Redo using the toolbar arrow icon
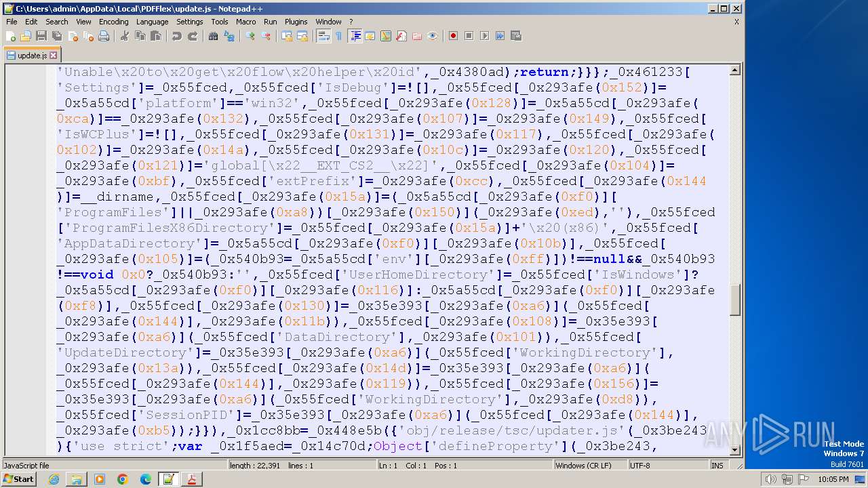 click(x=193, y=36)
